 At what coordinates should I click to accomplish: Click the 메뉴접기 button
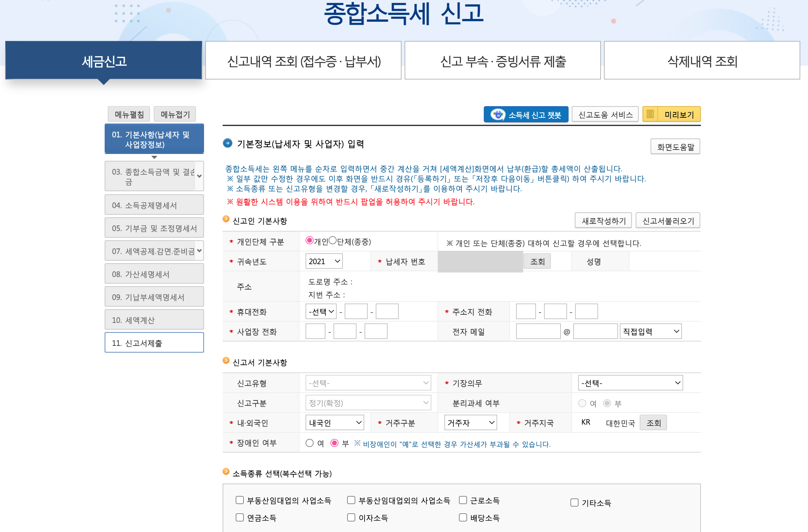point(175,114)
